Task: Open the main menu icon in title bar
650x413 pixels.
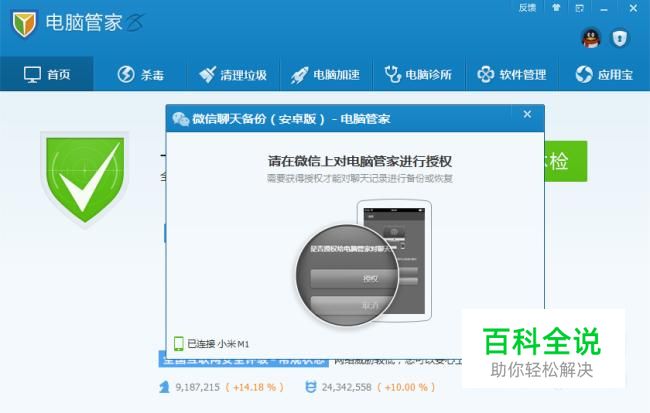Action: point(580,8)
